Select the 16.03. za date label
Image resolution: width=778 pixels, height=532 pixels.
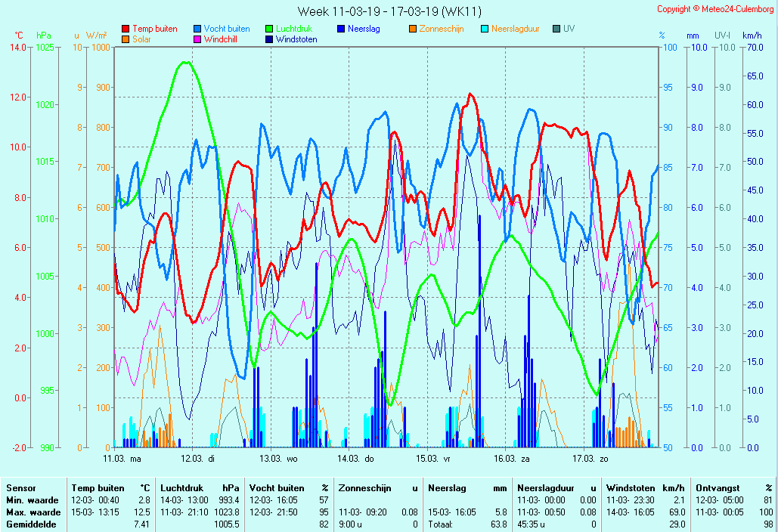(x=512, y=458)
